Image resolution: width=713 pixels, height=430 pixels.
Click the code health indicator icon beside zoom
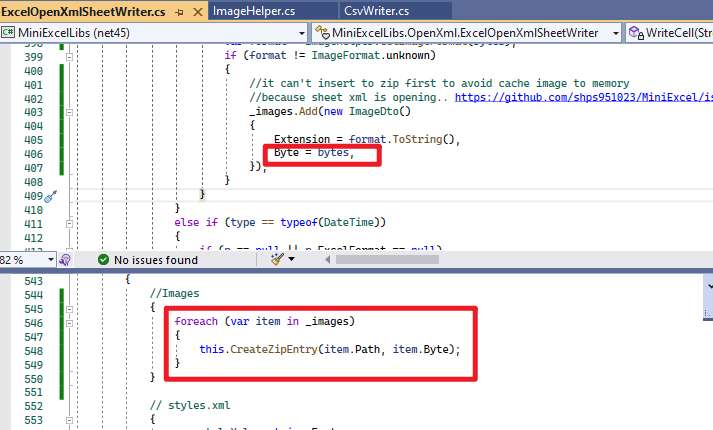(x=65, y=260)
